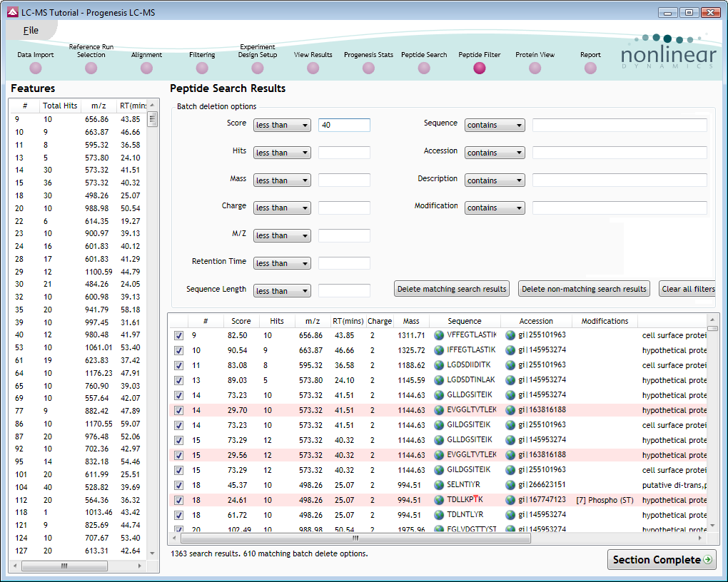Click the Peptide Search step circle
Screen dimensions: 728x582
pos(424,68)
